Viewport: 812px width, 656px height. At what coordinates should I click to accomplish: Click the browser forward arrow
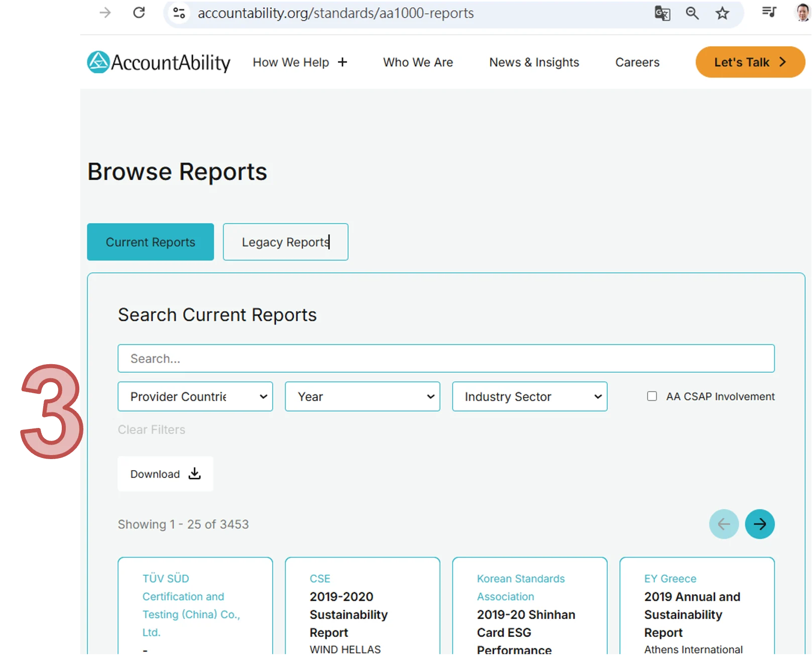tap(105, 13)
